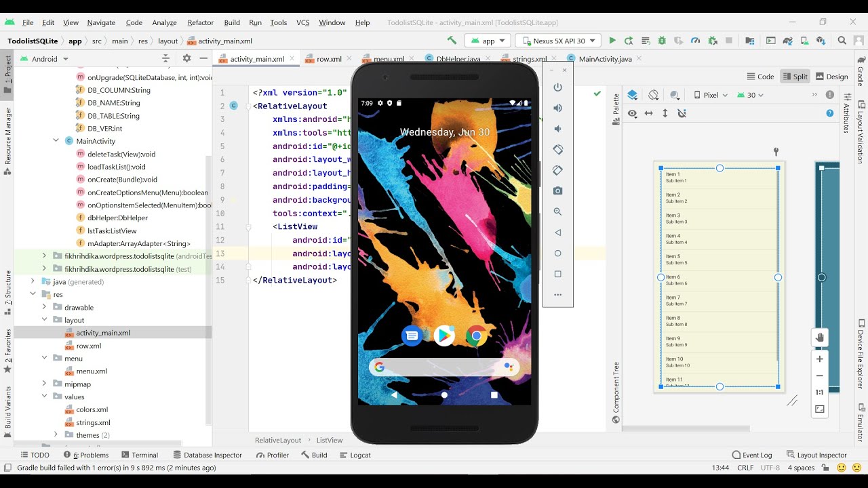Click the emulator Overview square button

[558, 274]
